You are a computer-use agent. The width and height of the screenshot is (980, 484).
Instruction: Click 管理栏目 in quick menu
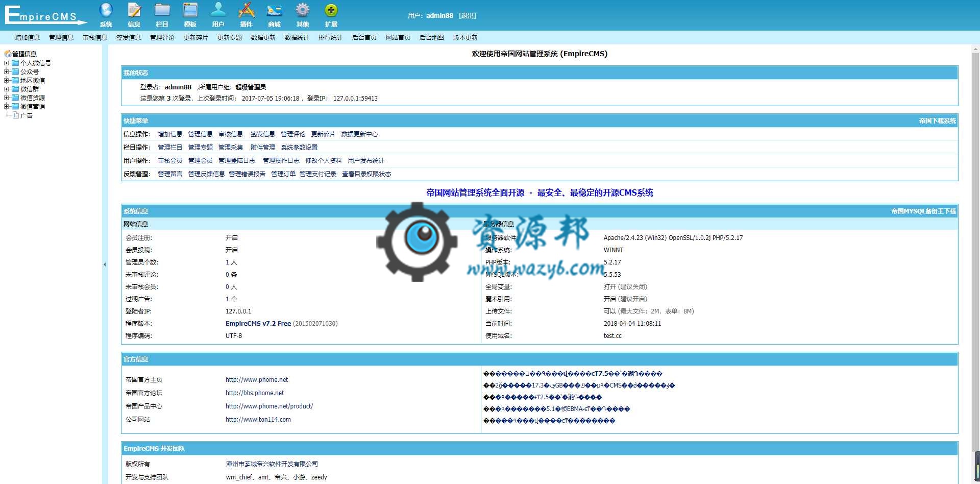tap(170, 148)
